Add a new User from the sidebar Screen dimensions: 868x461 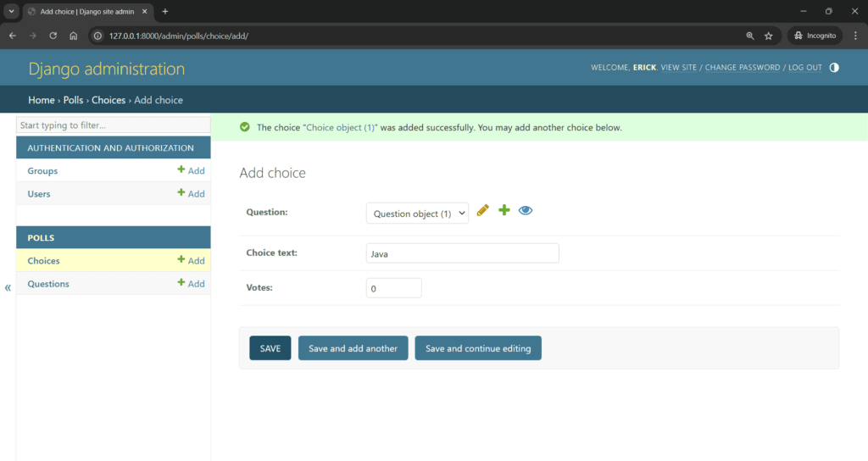point(191,194)
